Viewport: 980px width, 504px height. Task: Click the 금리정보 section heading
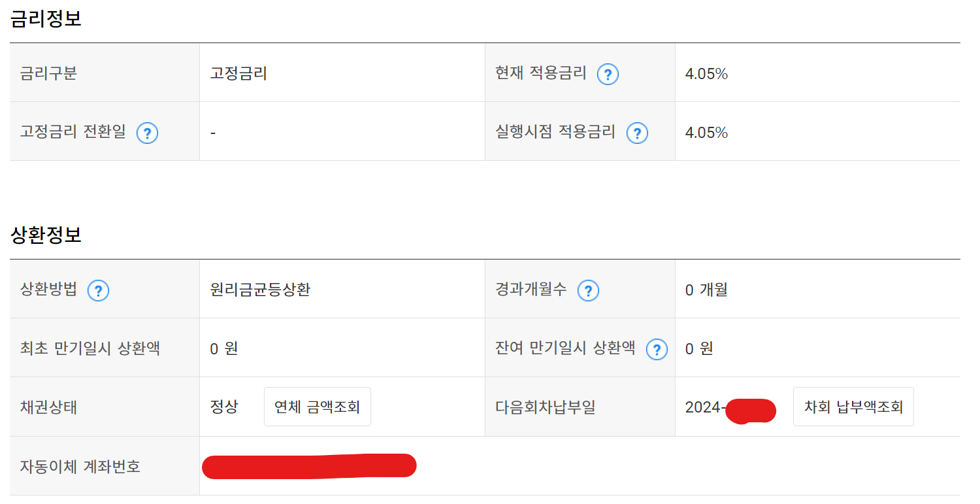(46, 18)
